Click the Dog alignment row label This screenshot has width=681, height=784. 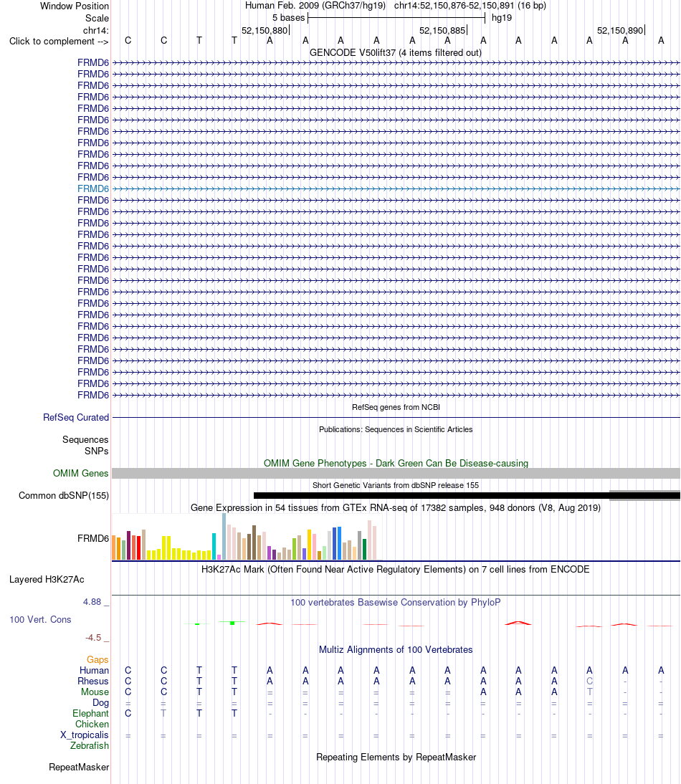(100, 702)
